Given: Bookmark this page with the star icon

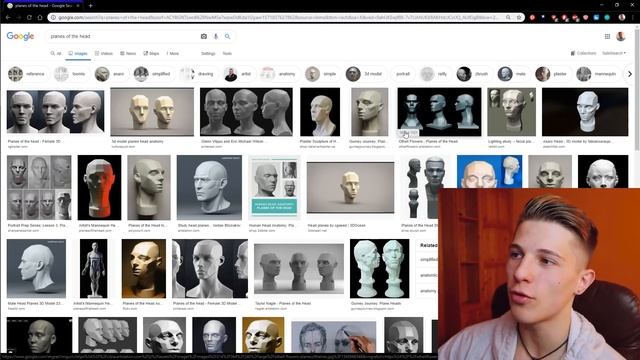Looking at the screenshot, I should tap(519, 18).
